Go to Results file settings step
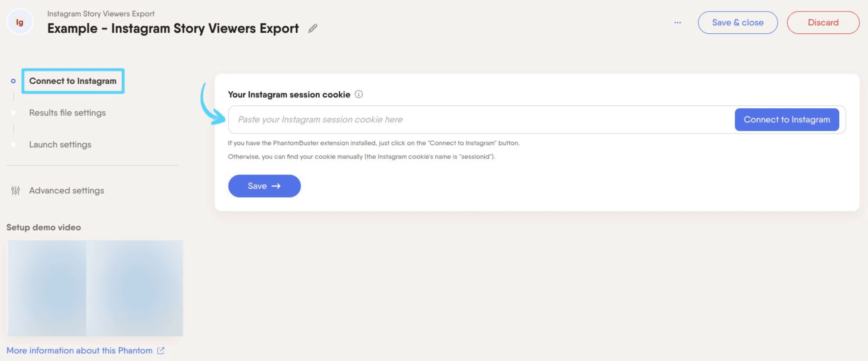 coord(67,113)
